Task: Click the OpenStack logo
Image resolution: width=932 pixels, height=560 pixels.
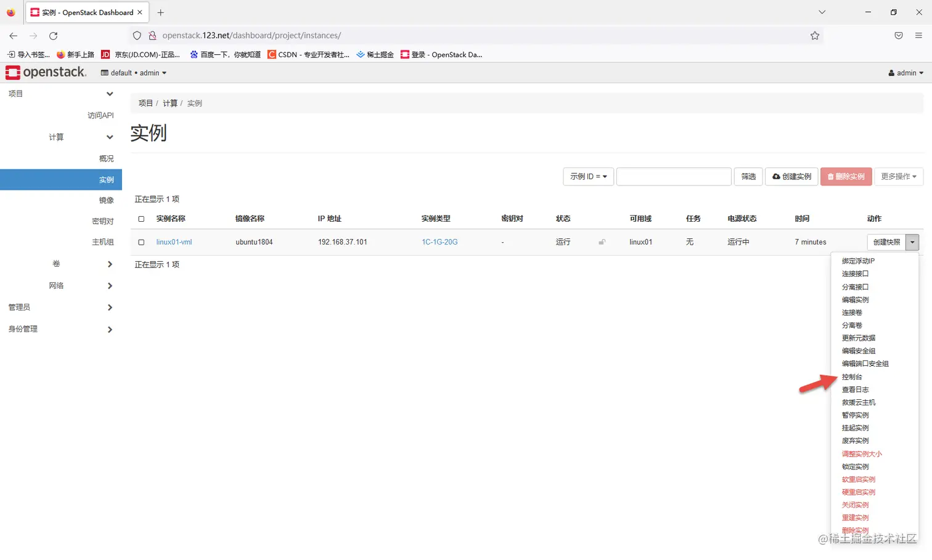Action: click(46, 73)
